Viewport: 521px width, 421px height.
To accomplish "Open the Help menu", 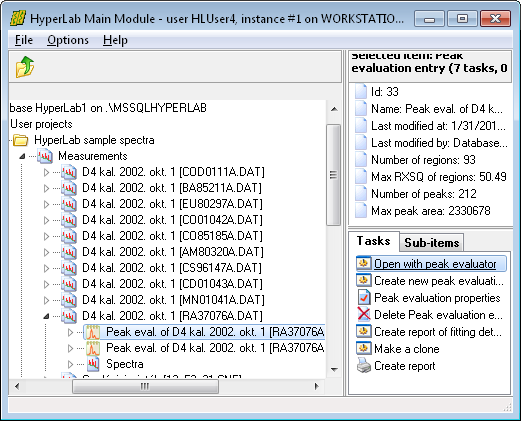I will coord(115,40).
